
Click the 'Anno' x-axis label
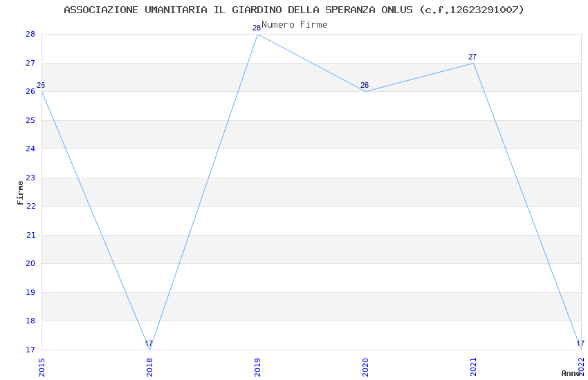[x=571, y=373]
